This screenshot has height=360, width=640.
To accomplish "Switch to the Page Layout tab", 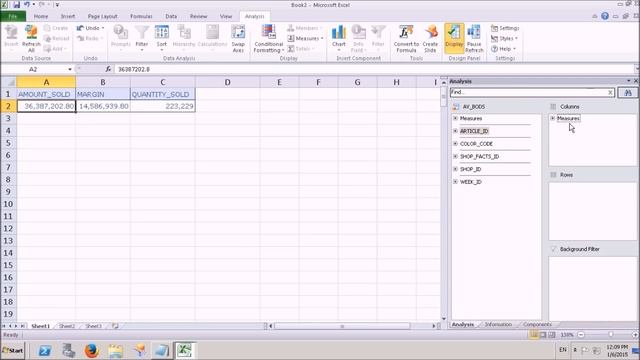I will (x=102, y=16).
